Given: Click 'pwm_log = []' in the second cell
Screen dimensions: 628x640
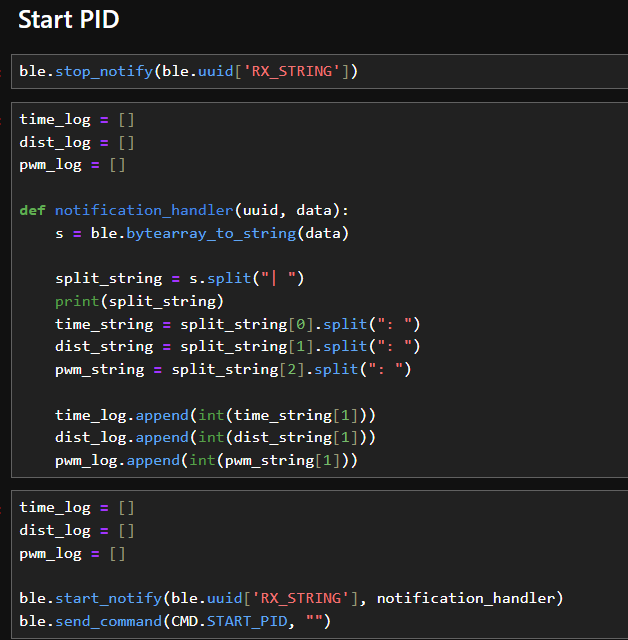Looking at the screenshot, I should [72, 165].
